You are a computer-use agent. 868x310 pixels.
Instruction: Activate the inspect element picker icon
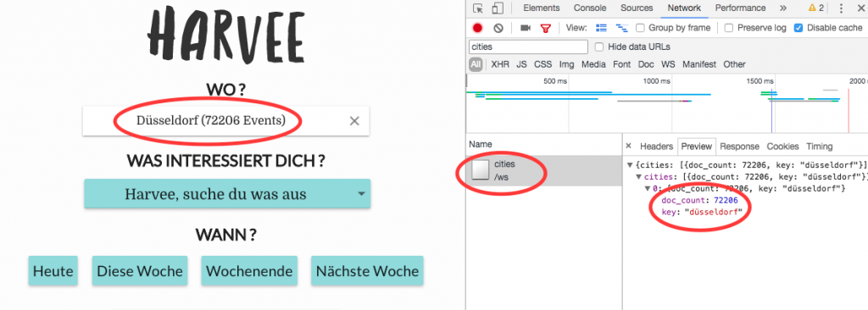478,8
